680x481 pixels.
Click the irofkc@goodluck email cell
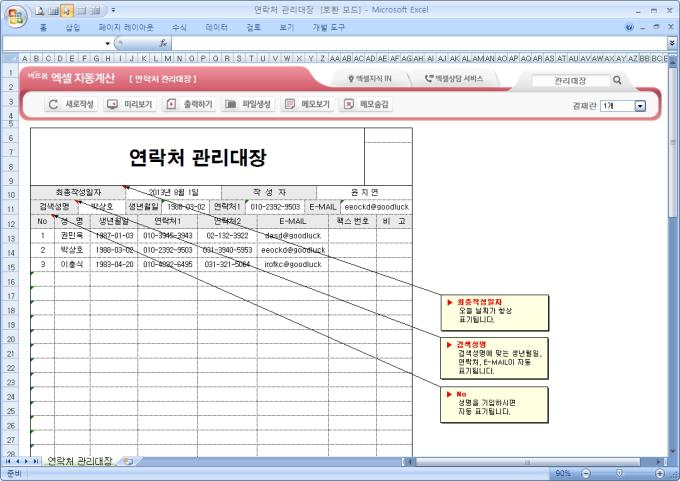pos(293,264)
